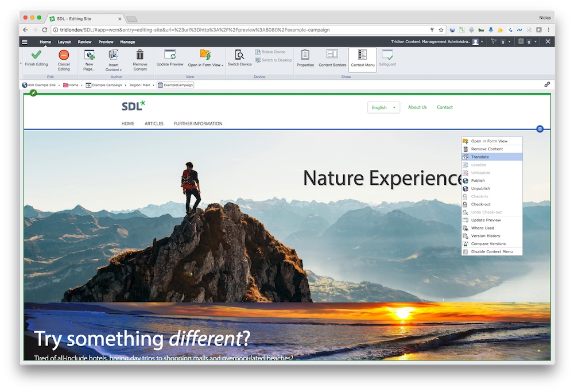Choose Translate in the context menu
This screenshot has height=392, width=574.
click(480, 157)
